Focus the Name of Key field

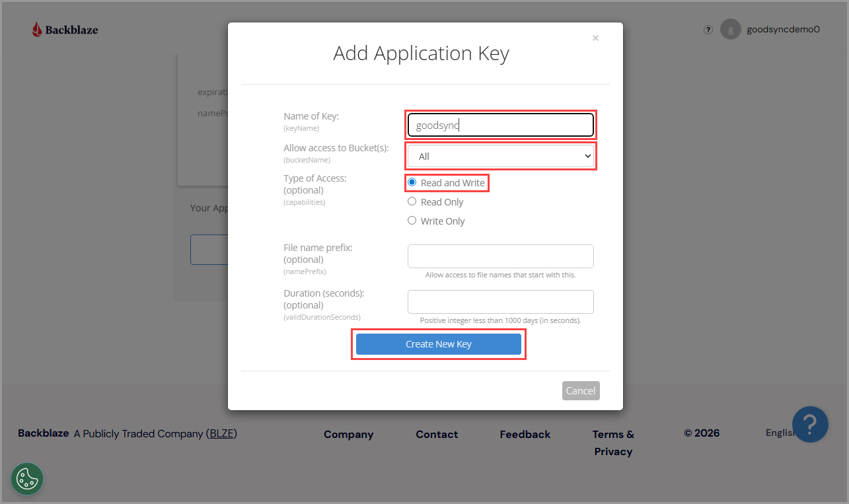tap(501, 125)
